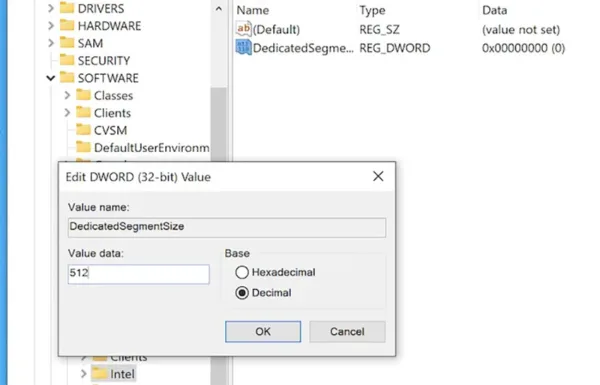This screenshot has height=385, width=600.
Task: Expand the HARDWARE key
Action: pyautogui.click(x=51, y=26)
